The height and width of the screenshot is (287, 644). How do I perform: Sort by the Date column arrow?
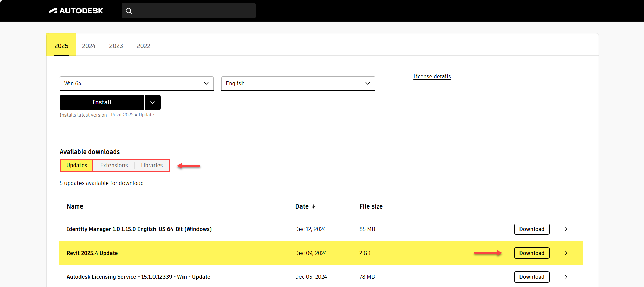[x=313, y=206]
